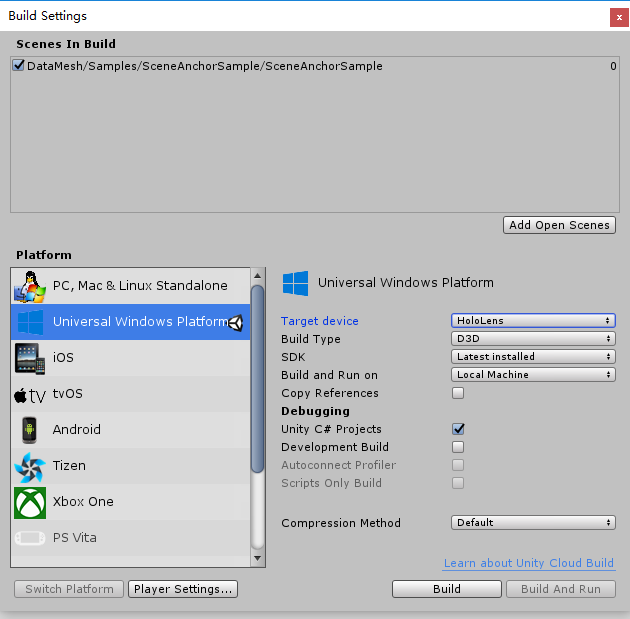
Task: Enable Copy References checkbox
Action: [x=458, y=393]
